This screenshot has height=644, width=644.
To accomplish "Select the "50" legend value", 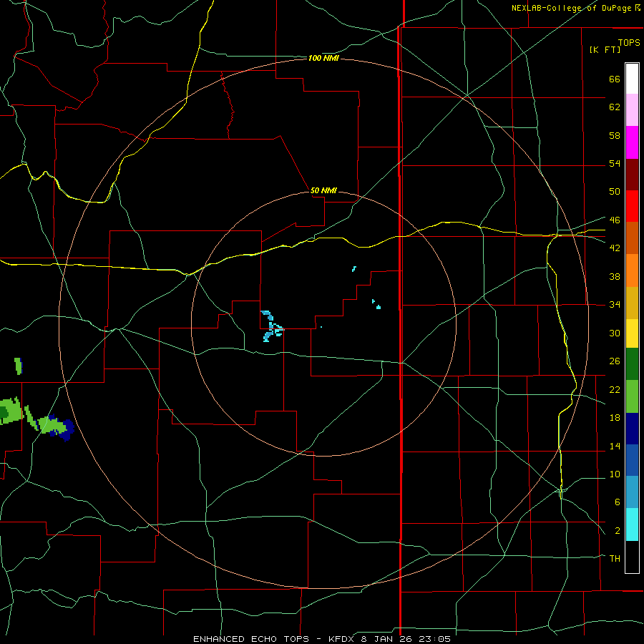I will tap(615, 191).
